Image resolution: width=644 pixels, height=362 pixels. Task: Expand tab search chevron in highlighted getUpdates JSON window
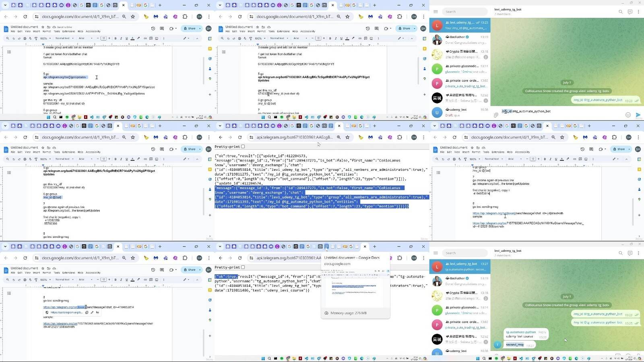pos(220,126)
